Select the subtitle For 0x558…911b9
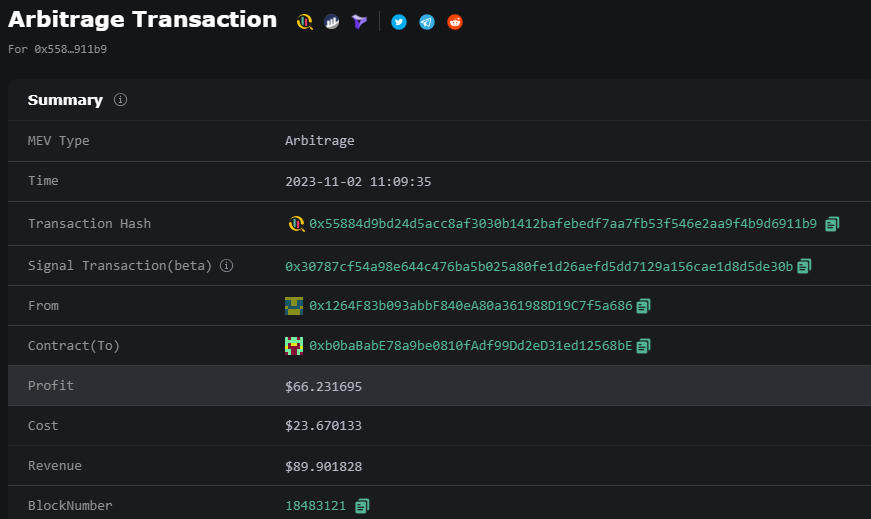 pyautogui.click(x=58, y=49)
